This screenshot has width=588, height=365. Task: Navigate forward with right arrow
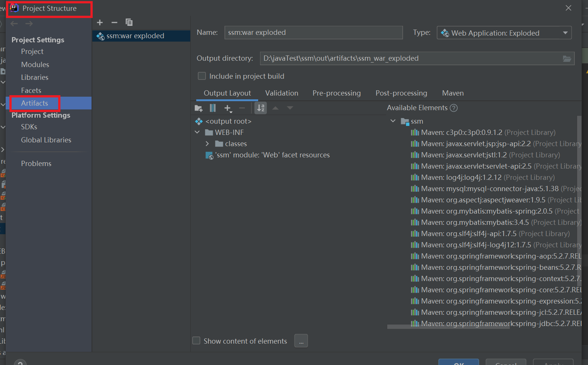[x=29, y=24]
